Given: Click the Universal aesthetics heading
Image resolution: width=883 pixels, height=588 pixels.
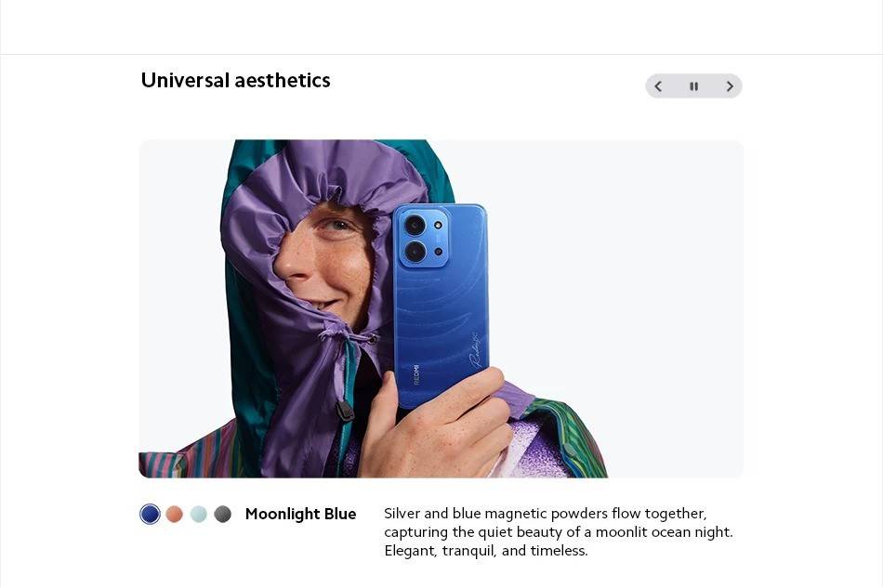Looking at the screenshot, I should (x=235, y=81).
